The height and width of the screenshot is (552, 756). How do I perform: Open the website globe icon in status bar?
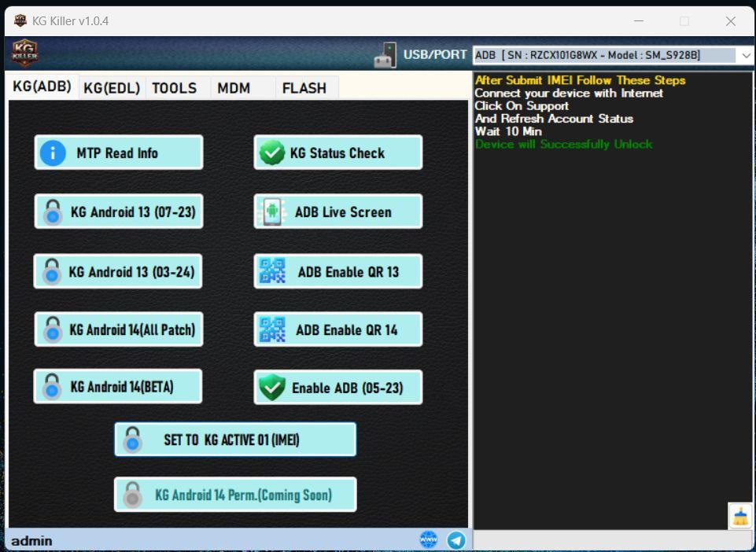click(429, 539)
